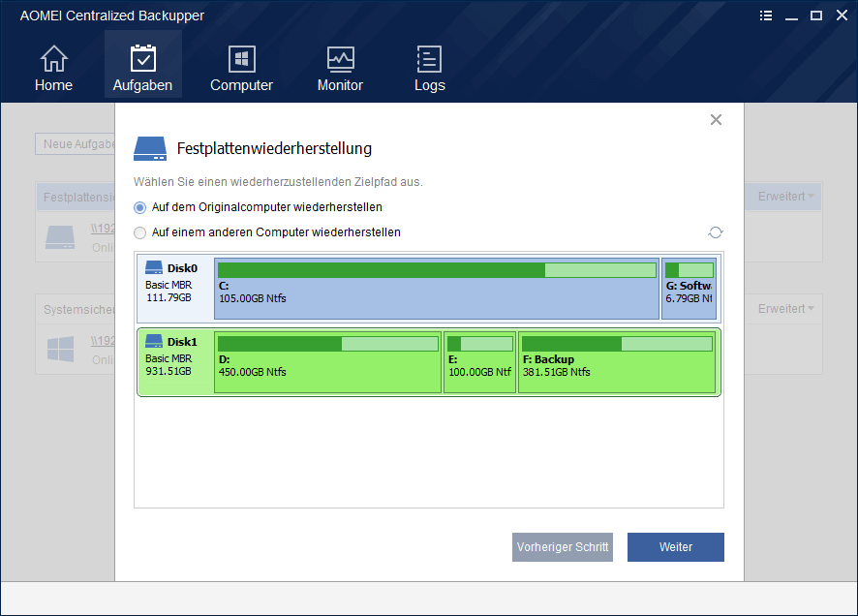The width and height of the screenshot is (858, 616).
Task: Refresh the disk list with the reload icon
Action: point(716,232)
